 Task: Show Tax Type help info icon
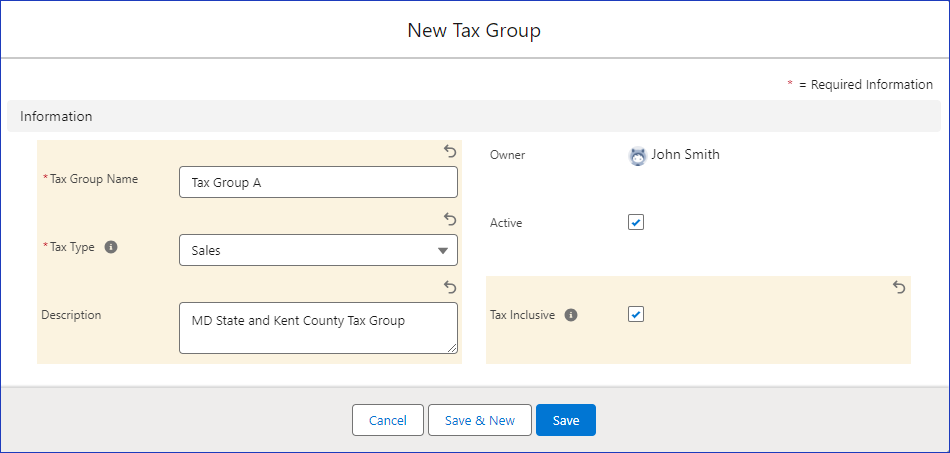111,247
